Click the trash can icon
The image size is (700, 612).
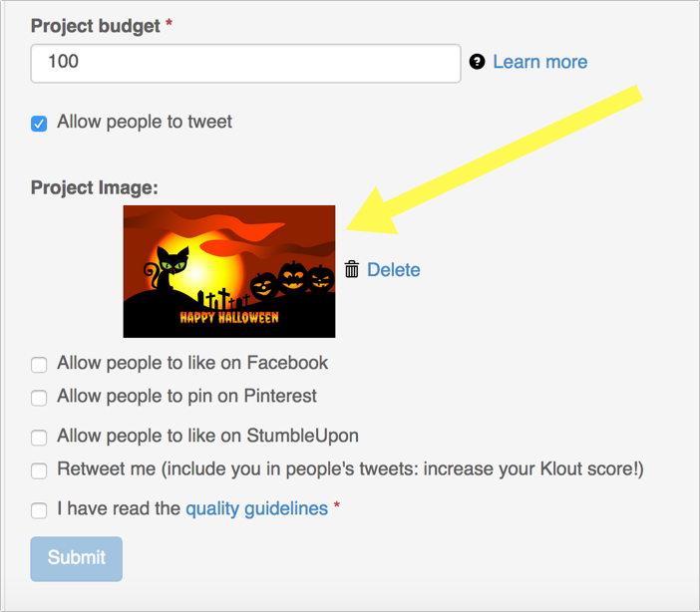click(352, 269)
